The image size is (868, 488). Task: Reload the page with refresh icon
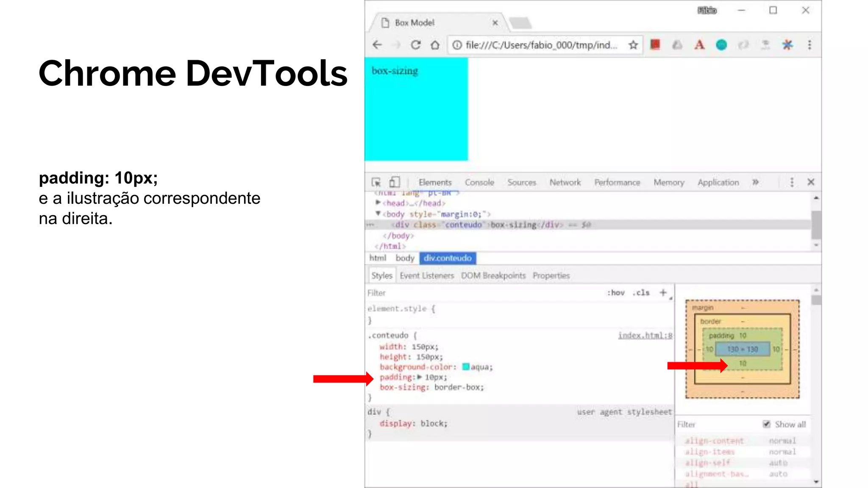coord(416,45)
